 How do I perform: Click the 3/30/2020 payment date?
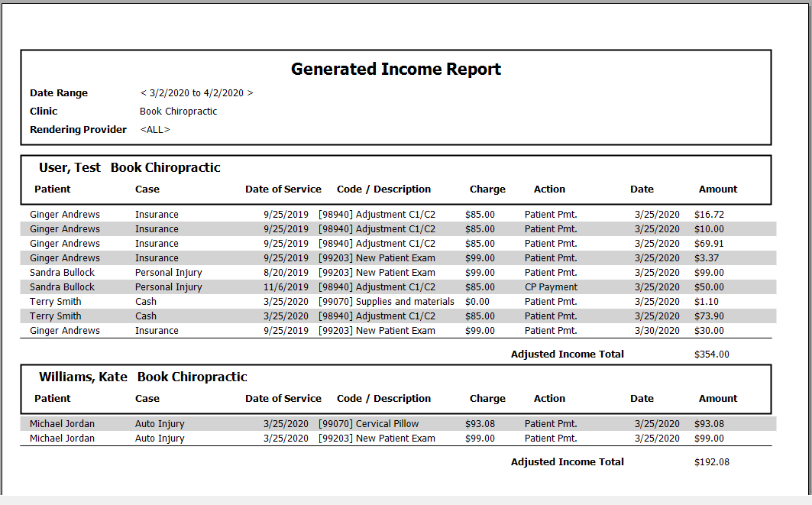point(656,331)
